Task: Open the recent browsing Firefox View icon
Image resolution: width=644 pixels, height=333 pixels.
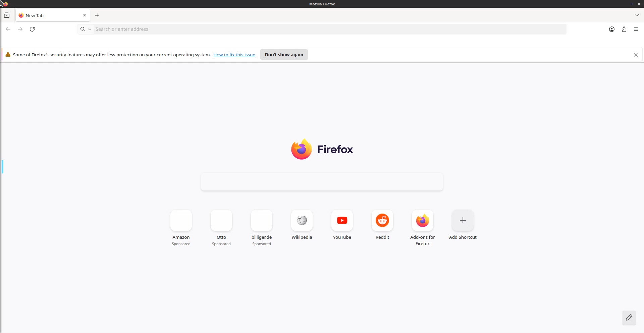Action: pos(7,15)
